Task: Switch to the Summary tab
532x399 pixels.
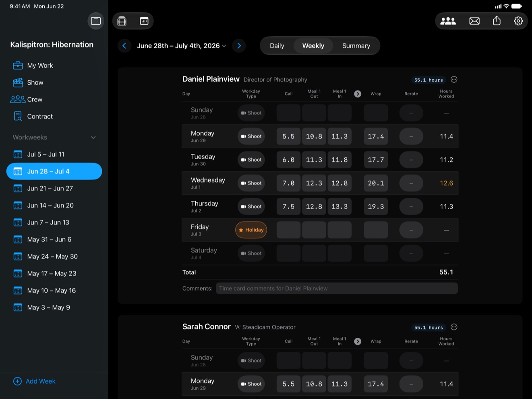Action: pos(356,46)
